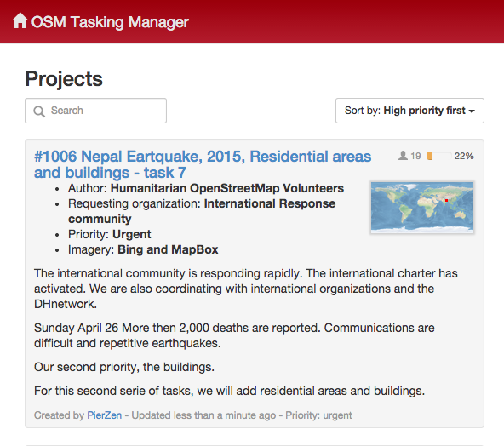
Task: Click the Requesting organization list entry
Action: tap(202, 211)
